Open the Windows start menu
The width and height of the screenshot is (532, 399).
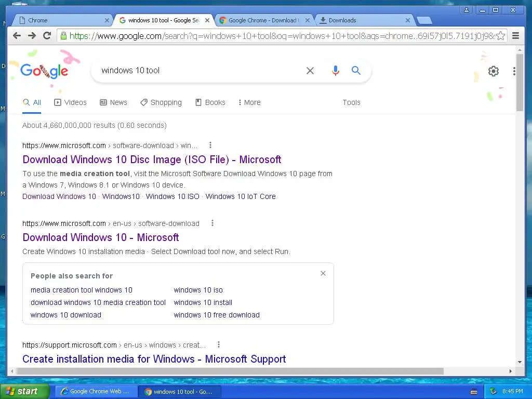click(24, 392)
